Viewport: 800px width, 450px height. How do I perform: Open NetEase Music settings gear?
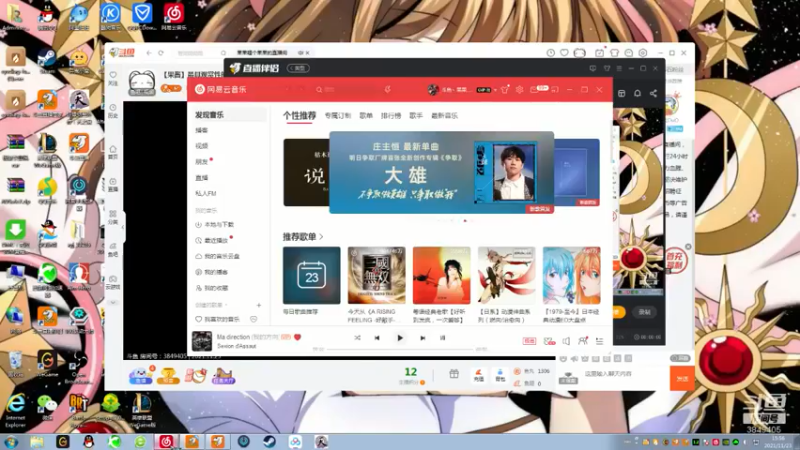click(519, 90)
